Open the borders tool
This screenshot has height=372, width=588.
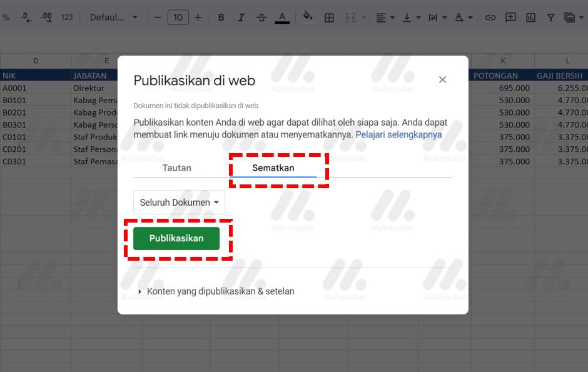coord(329,18)
